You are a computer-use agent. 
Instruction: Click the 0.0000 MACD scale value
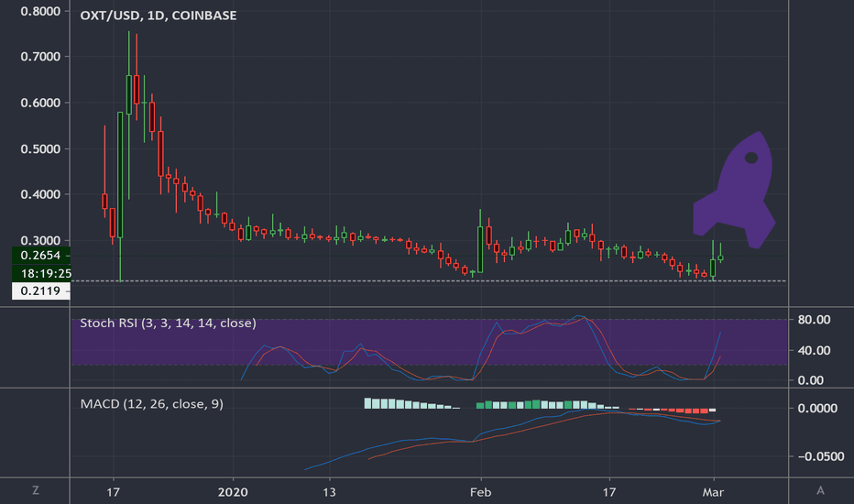pos(817,408)
